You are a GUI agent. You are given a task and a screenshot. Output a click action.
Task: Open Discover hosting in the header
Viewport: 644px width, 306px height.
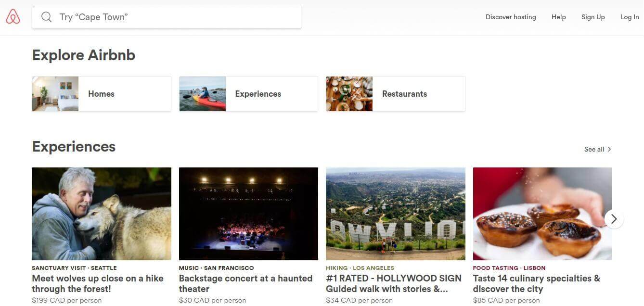click(x=510, y=17)
